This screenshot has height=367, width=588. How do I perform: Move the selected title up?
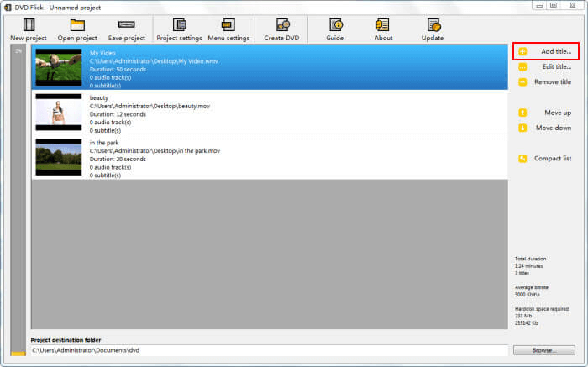pyautogui.click(x=545, y=113)
